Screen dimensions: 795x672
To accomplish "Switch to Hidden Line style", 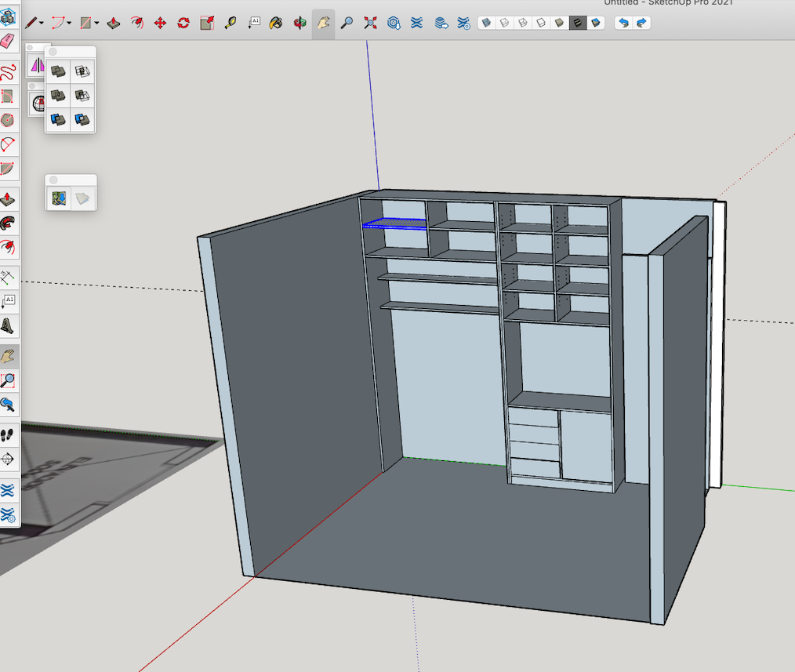I will coord(541,23).
